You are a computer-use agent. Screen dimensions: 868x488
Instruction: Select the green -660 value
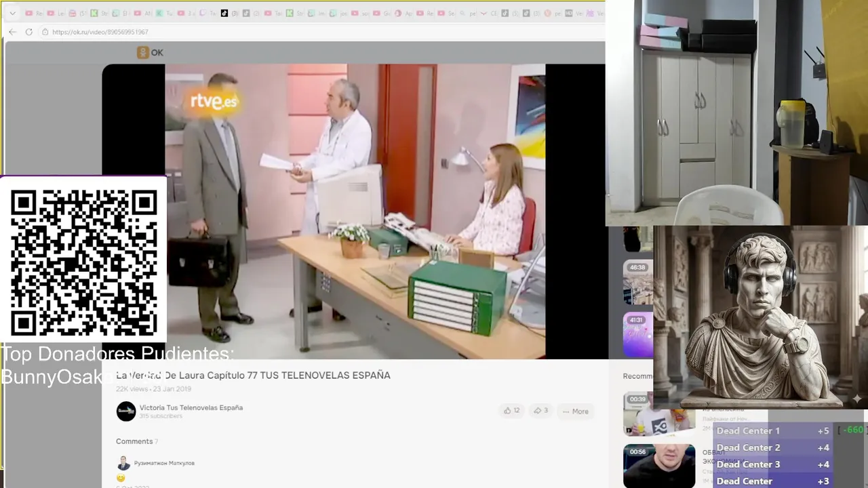(x=852, y=430)
